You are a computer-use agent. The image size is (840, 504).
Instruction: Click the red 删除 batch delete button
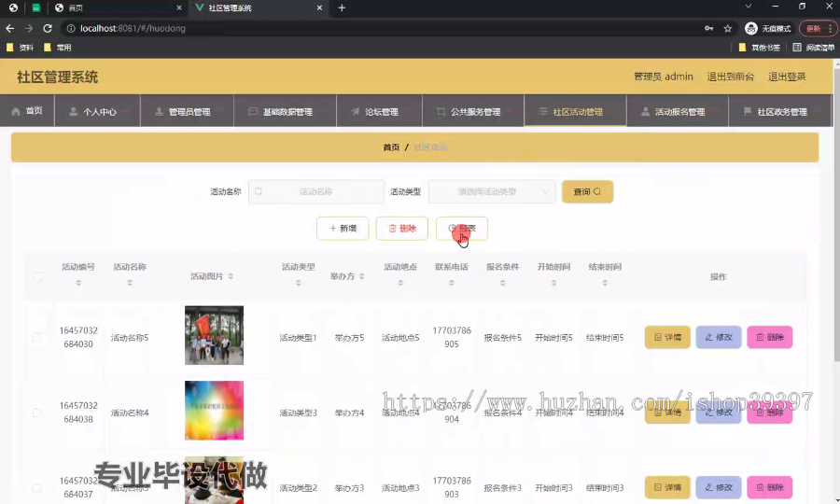point(401,228)
